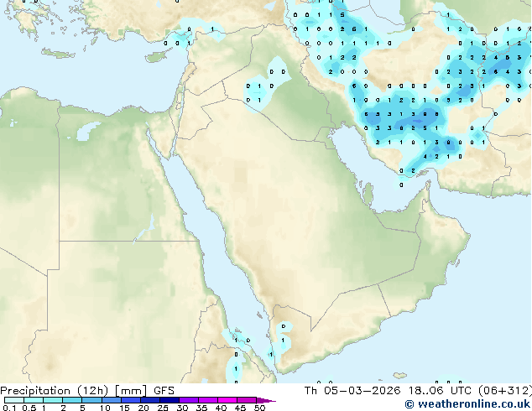Click the date 'Th 05-03-2026'

(352, 391)
